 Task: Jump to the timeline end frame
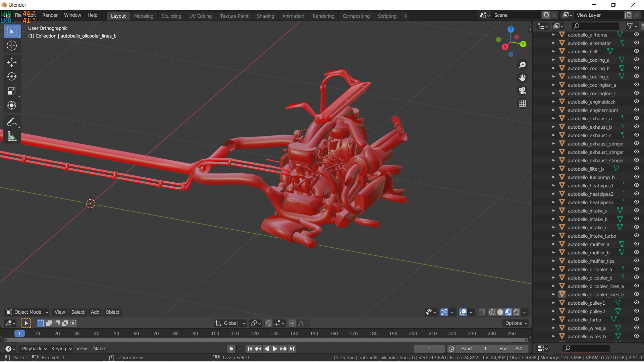(292, 349)
